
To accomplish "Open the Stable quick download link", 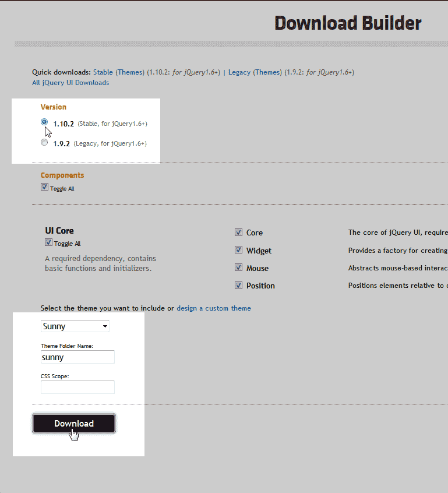I will coord(103,72).
